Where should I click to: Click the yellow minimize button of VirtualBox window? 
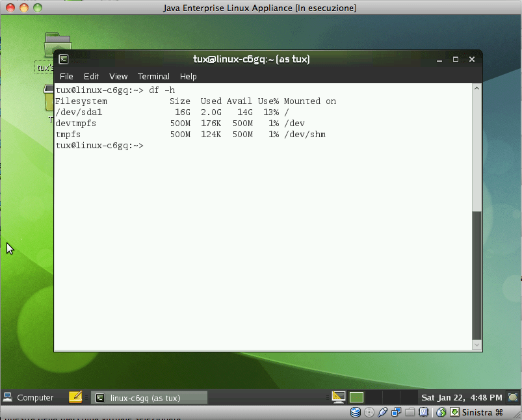click(24, 8)
